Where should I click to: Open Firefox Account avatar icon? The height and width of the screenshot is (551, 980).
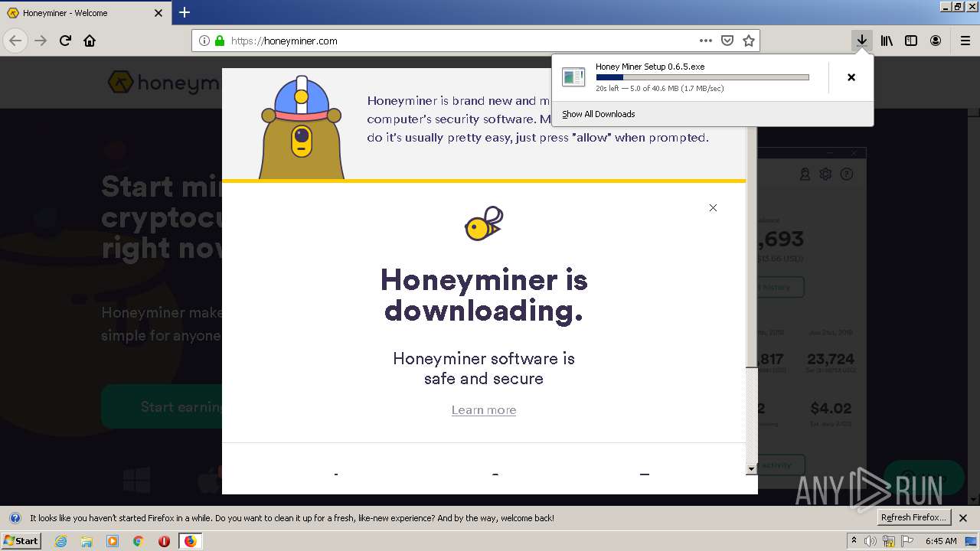(x=936, y=41)
